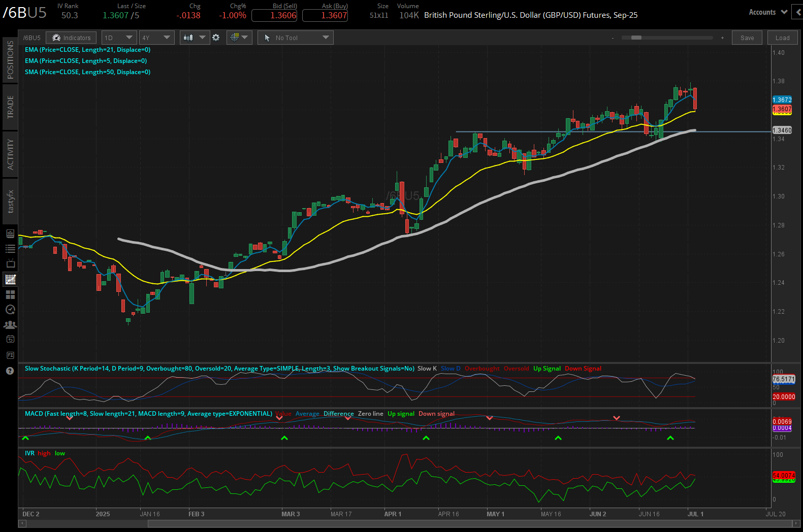Load a saved chart layout
The image size is (803, 532).
[x=782, y=38]
